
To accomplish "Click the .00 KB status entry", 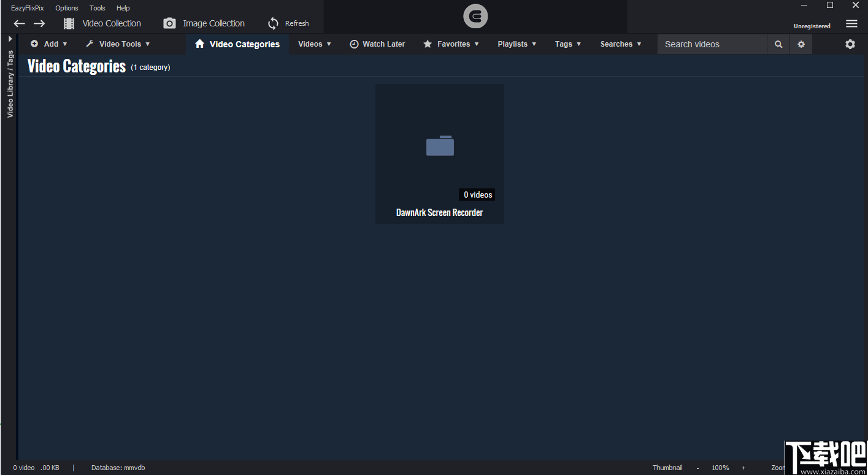I will point(50,468).
